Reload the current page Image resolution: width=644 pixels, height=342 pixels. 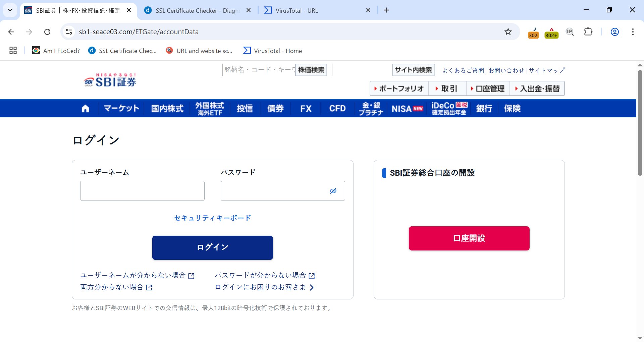point(47,32)
